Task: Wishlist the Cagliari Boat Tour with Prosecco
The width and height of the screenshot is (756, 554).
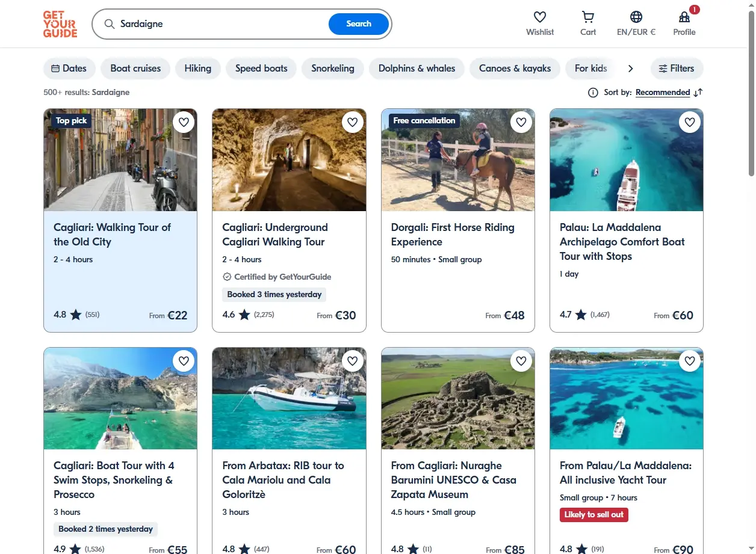Action: tap(184, 361)
